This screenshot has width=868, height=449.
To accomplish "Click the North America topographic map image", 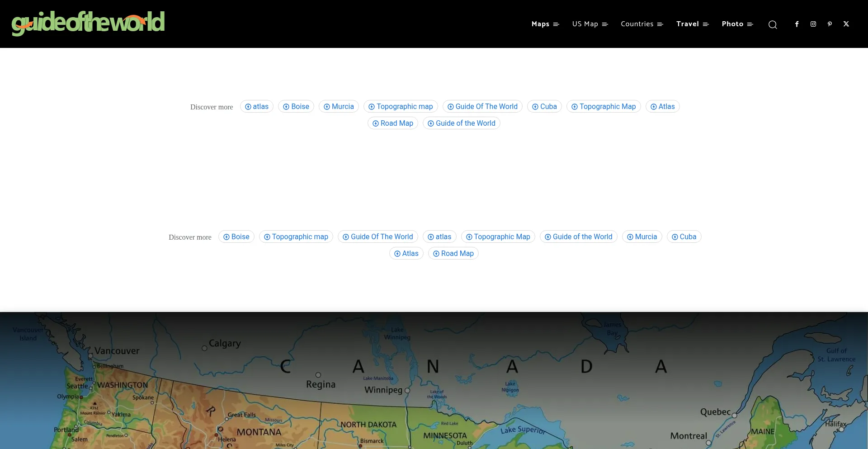I will click(x=434, y=384).
